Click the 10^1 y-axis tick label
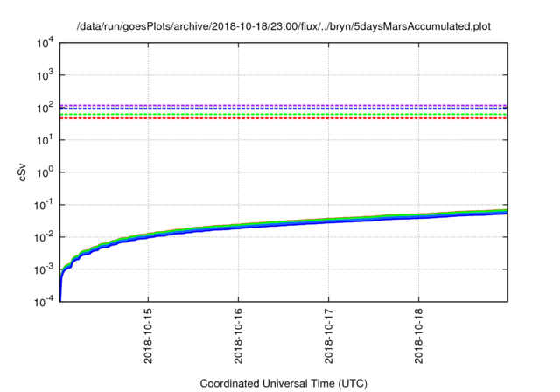560x392 pixels. tap(45, 140)
